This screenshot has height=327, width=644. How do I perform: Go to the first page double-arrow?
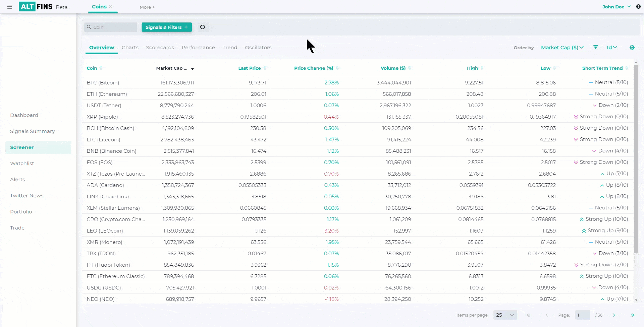click(529, 315)
